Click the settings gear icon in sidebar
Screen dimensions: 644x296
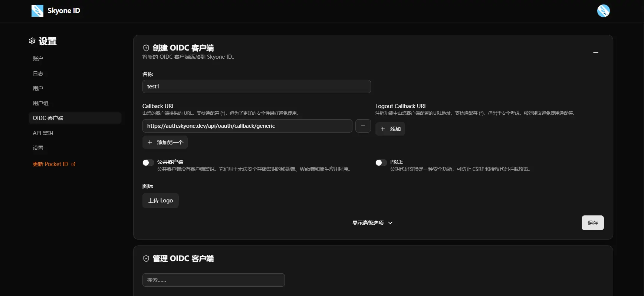[32, 41]
